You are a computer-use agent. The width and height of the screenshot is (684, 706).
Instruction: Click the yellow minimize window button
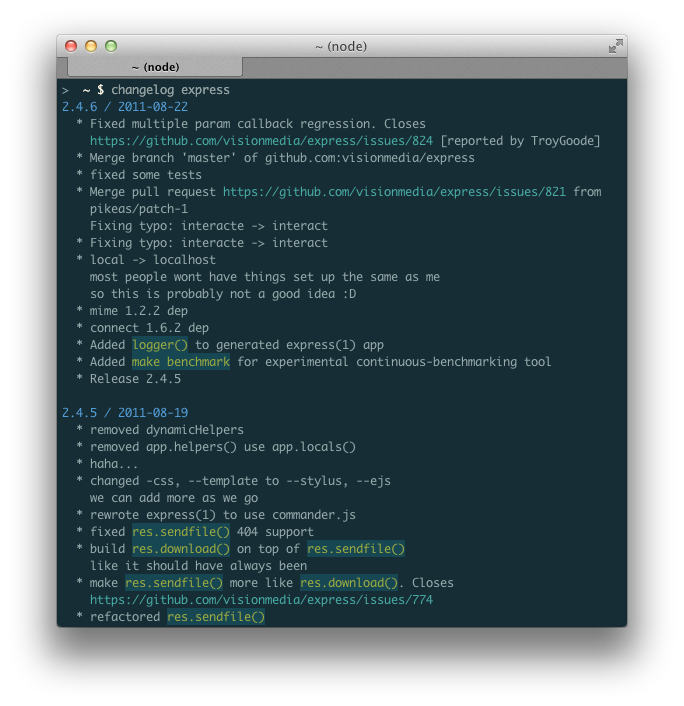(91, 46)
